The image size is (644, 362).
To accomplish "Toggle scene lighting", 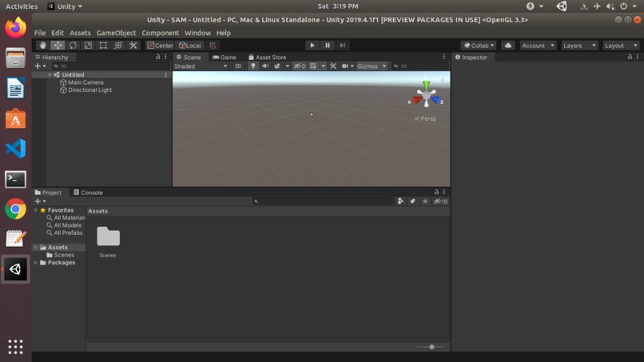I will coord(253,66).
